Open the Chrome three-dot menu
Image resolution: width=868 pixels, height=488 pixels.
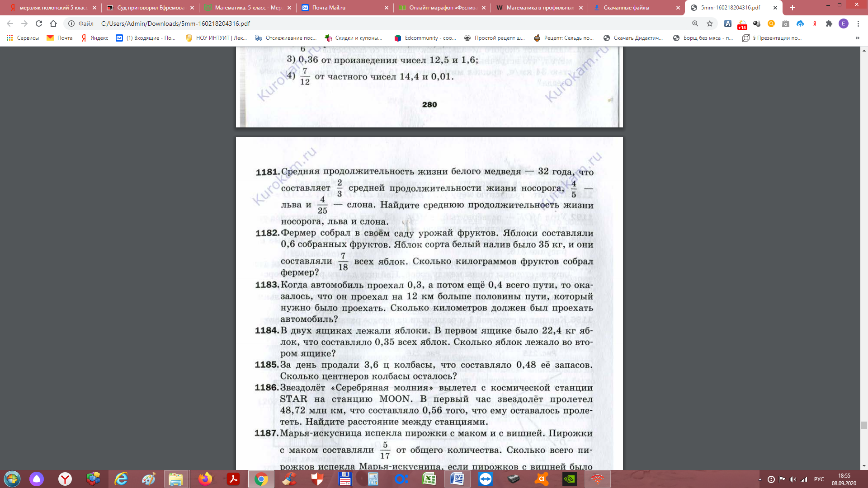(858, 23)
